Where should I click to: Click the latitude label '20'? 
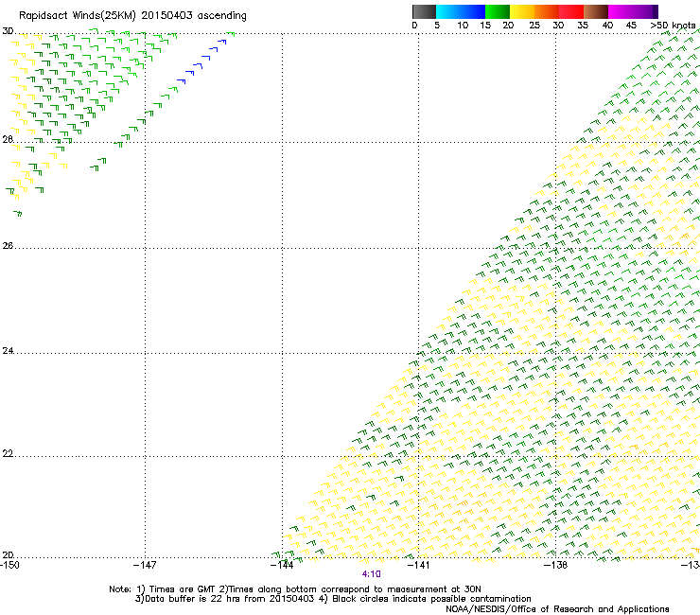[8, 555]
